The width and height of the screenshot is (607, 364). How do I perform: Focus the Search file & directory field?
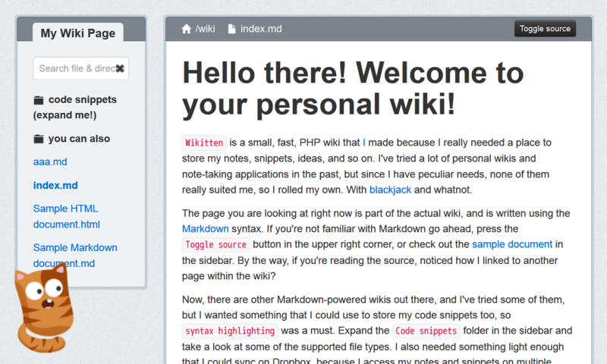click(x=81, y=68)
